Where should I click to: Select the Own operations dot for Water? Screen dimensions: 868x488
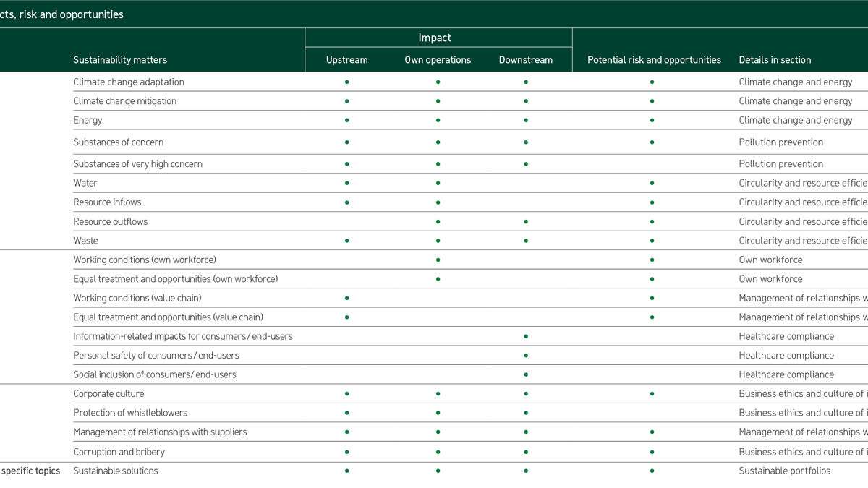point(438,184)
